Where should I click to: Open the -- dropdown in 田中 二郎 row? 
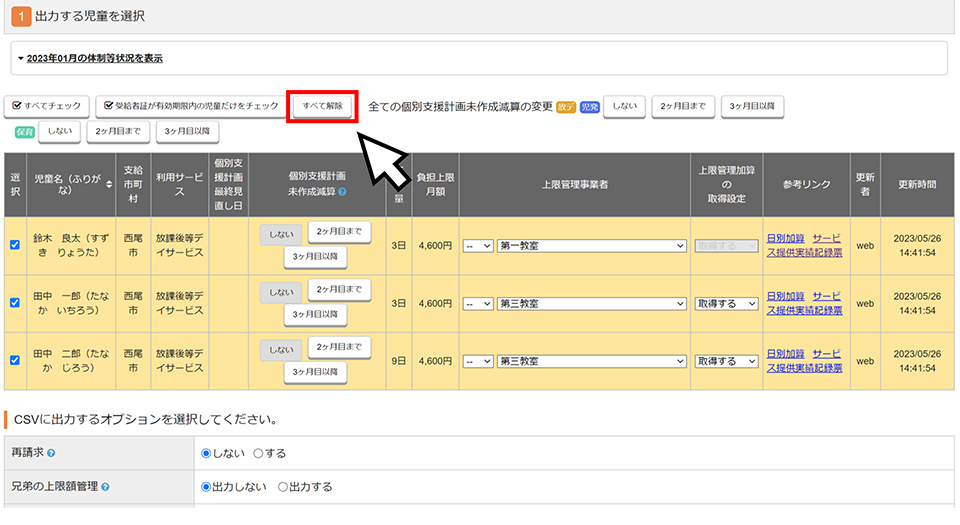tap(478, 361)
